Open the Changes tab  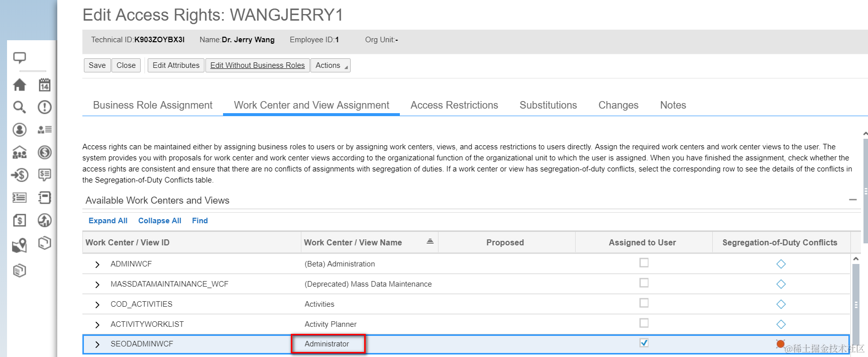tap(618, 105)
